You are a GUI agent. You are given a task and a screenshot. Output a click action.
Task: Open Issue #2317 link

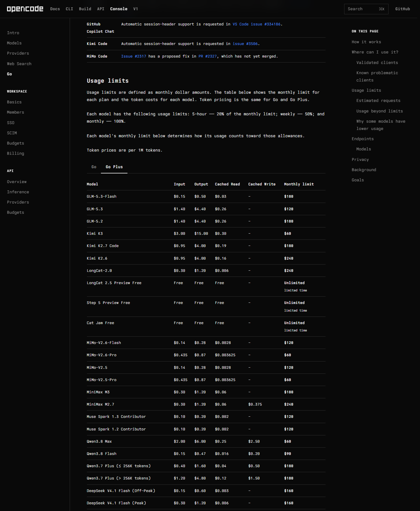134,56
